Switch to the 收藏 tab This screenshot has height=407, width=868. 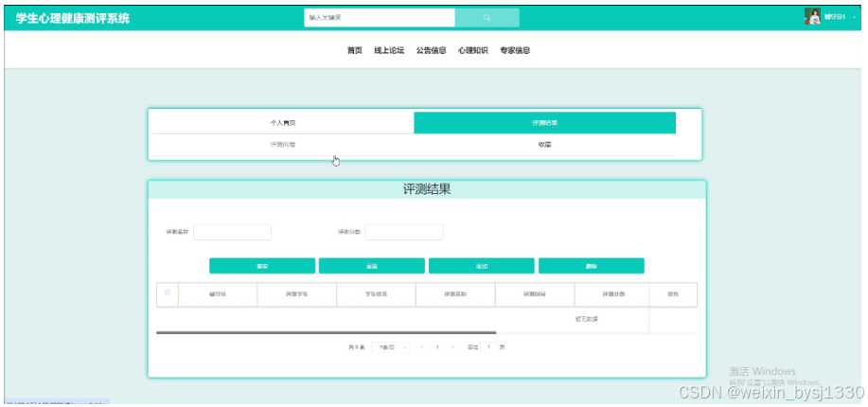[544, 145]
